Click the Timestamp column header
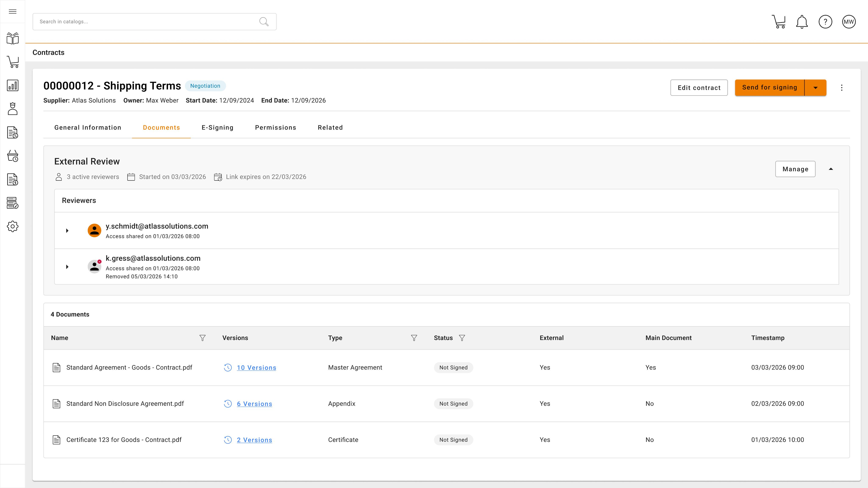The height and width of the screenshot is (488, 868). click(x=768, y=338)
